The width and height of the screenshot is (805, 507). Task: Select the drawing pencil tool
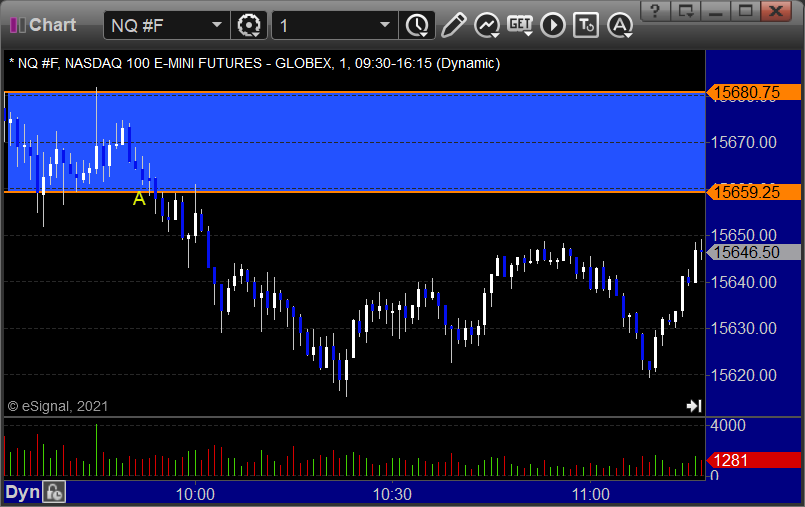[453, 25]
